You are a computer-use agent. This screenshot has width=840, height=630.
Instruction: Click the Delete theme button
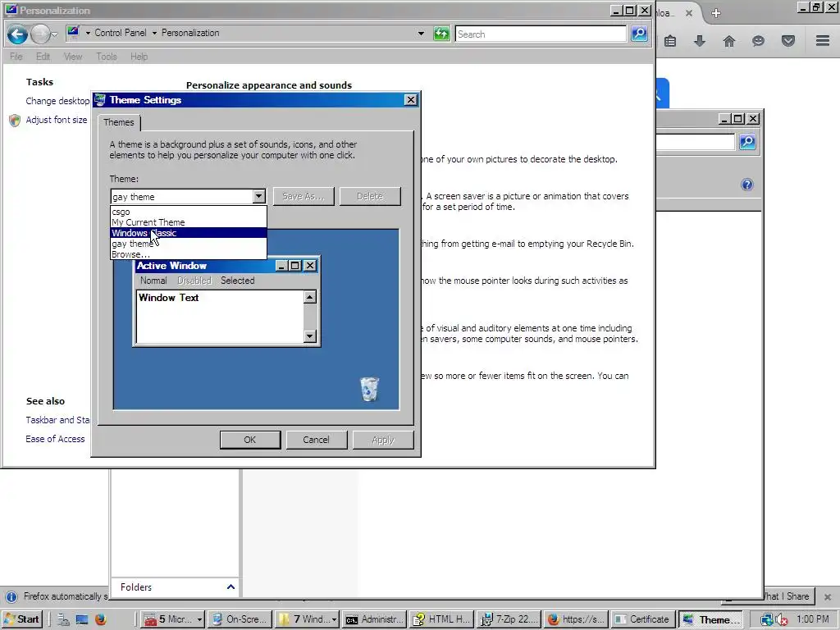point(370,196)
